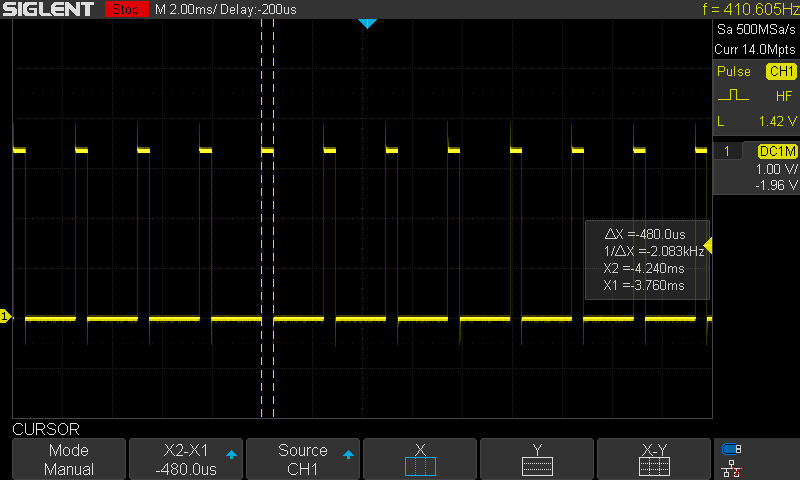The width and height of the screenshot is (800, 480).
Task: Click the Delay:-200us readout
Action: [258, 10]
